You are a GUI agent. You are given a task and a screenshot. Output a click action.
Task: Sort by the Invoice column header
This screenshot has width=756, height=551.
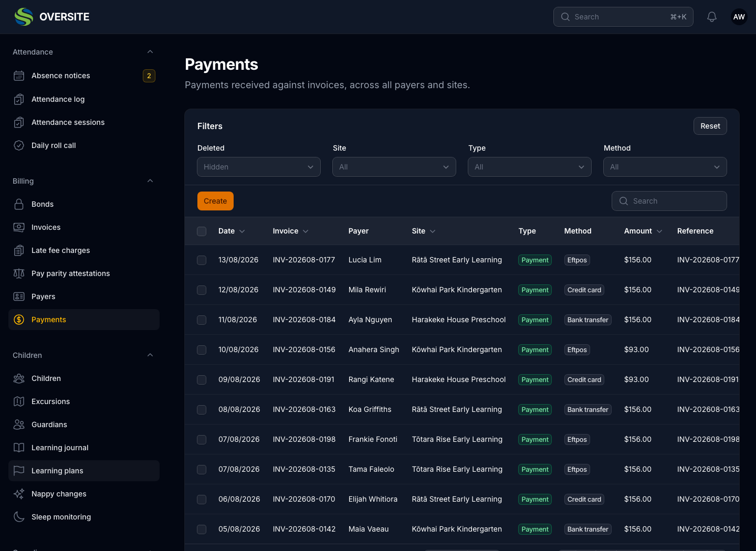(290, 231)
